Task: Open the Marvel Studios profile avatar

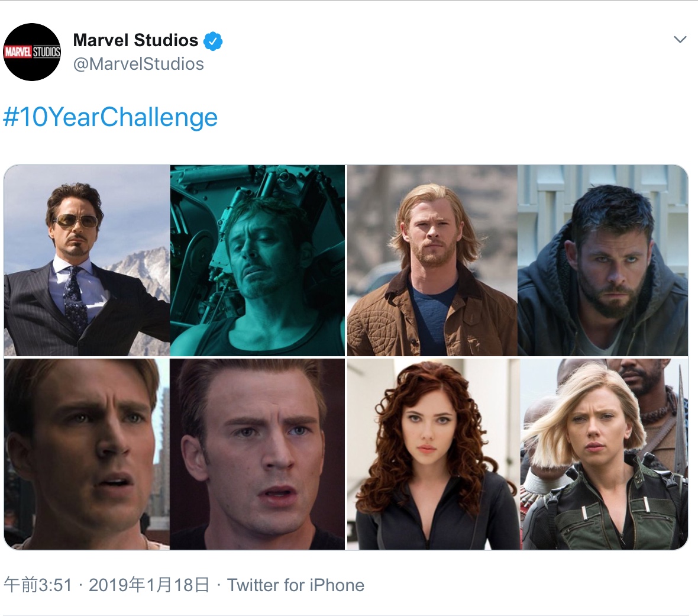Action: [32, 52]
